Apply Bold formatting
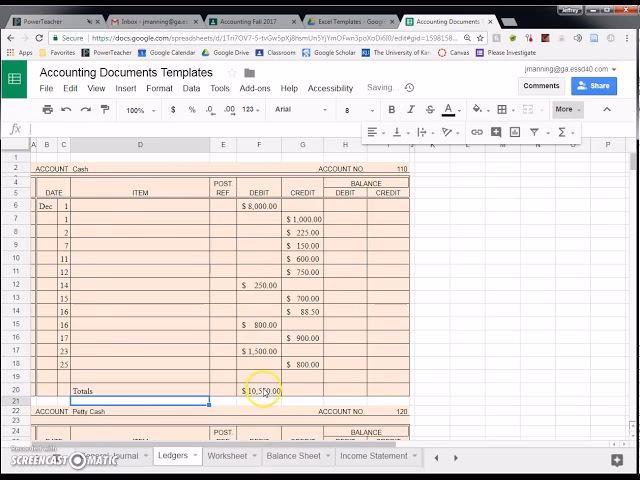Screen dimensions: 640x480 tap(391, 110)
